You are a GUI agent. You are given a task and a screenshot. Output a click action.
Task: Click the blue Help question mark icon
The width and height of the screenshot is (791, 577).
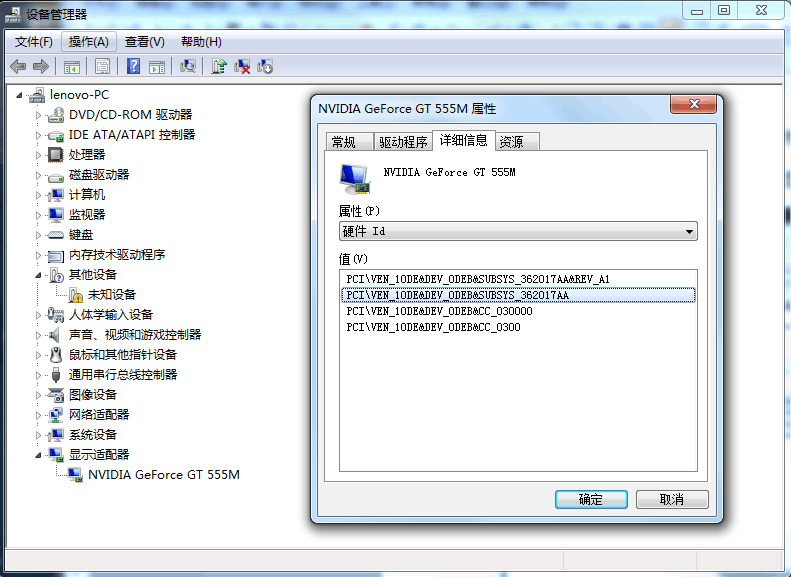click(133, 66)
